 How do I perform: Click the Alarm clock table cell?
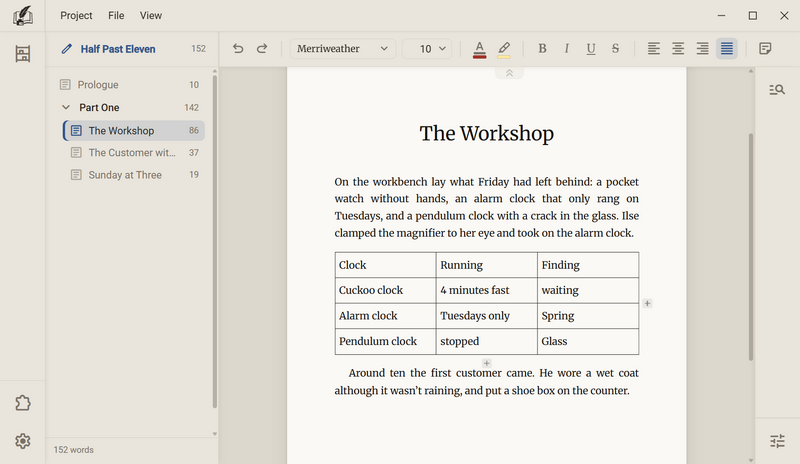coord(385,316)
